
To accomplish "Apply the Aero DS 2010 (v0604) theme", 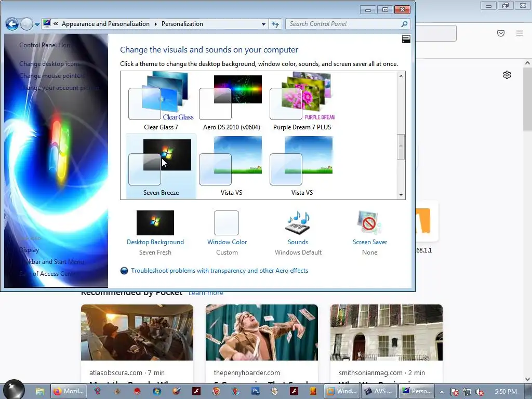I will pyautogui.click(x=232, y=101).
